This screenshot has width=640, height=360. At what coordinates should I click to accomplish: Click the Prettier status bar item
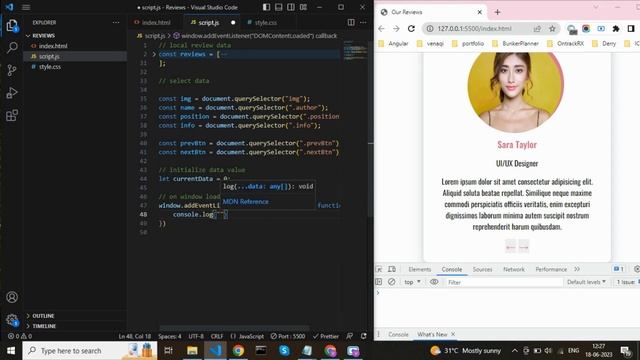pos(326,336)
